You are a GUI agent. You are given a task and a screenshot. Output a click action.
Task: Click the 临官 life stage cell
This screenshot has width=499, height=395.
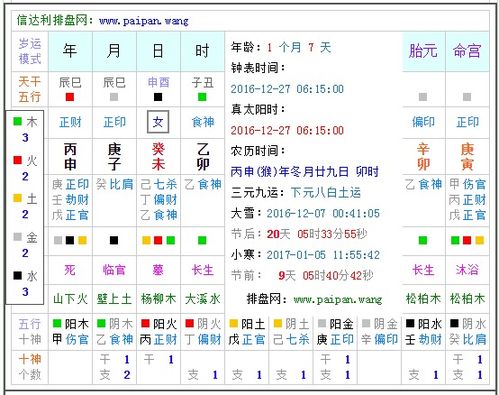click(114, 270)
